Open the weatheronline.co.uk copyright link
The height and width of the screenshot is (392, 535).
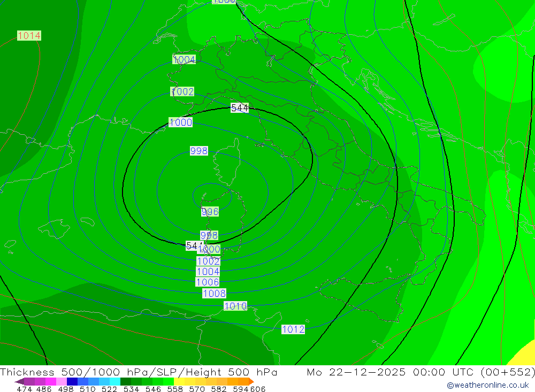[x=488, y=385]
